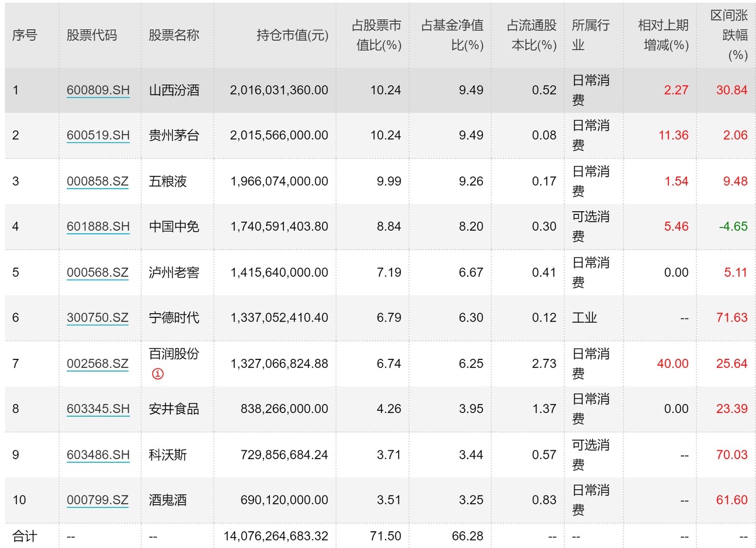The image size is (756, 548).
Task: Click net value ratio 8.20 for 中国中免
Action: 471,226
